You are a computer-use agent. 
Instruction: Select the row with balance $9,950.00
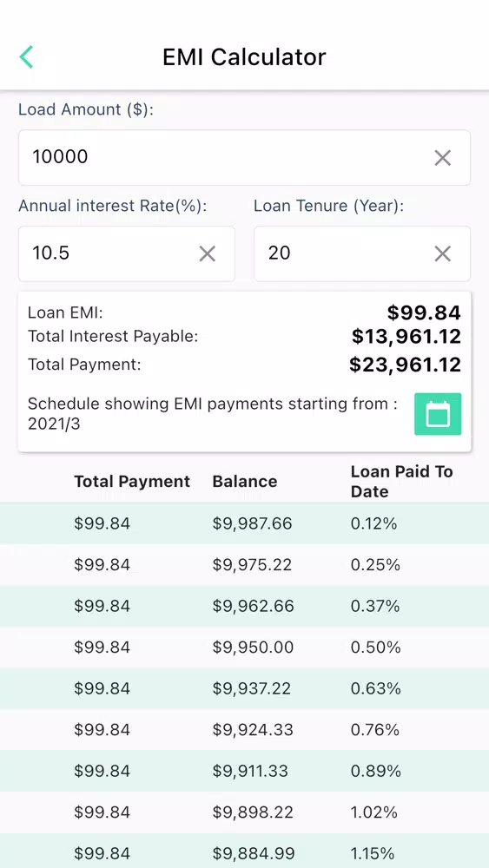click(244, 648)
